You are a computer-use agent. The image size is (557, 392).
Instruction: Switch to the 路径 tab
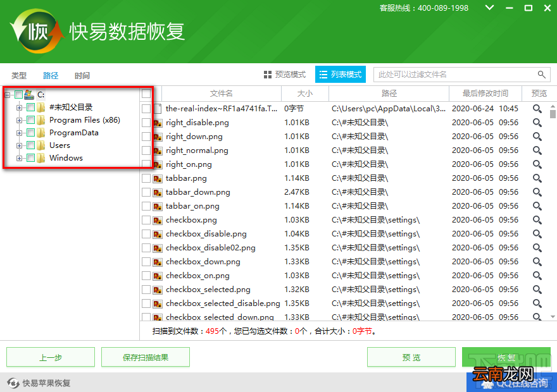pos(51,76)
